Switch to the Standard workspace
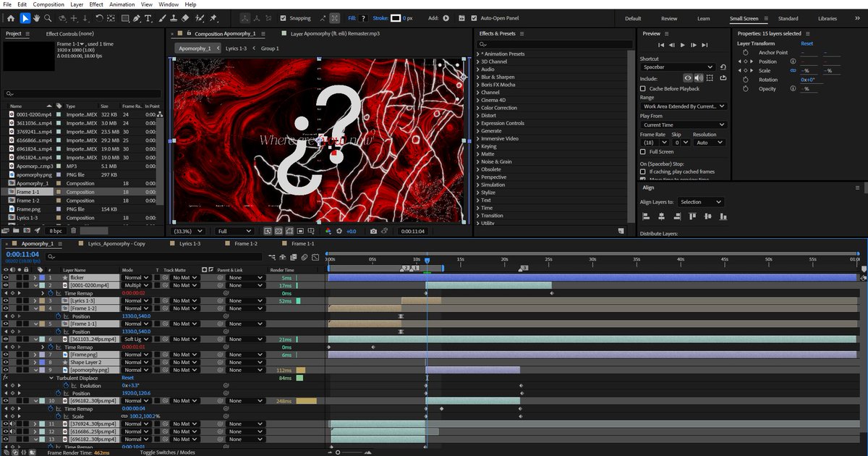Screen dimensions: 868x456 (788, 18)
